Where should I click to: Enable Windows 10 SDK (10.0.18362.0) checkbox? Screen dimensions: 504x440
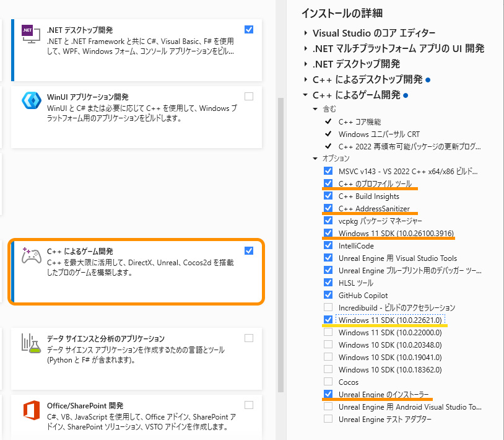coord(328,369)
